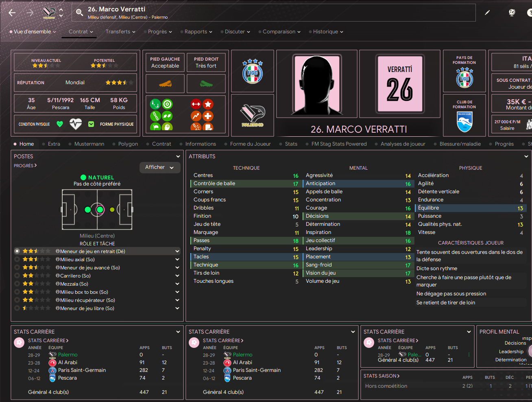Select the green head-brain trait icon
The width and height of the screenshot is (532, 402).
[x=167, y=127]
